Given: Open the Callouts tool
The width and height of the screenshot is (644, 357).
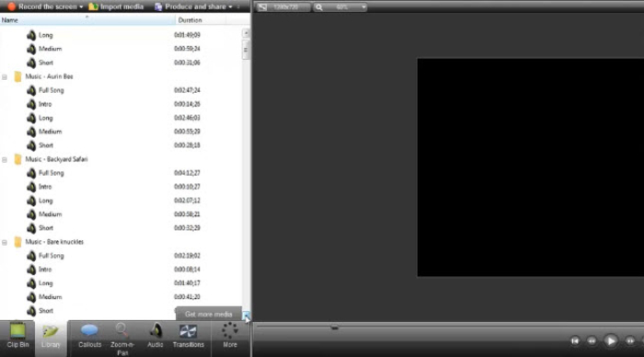Looking at the screenshot, I should [89, 337].
